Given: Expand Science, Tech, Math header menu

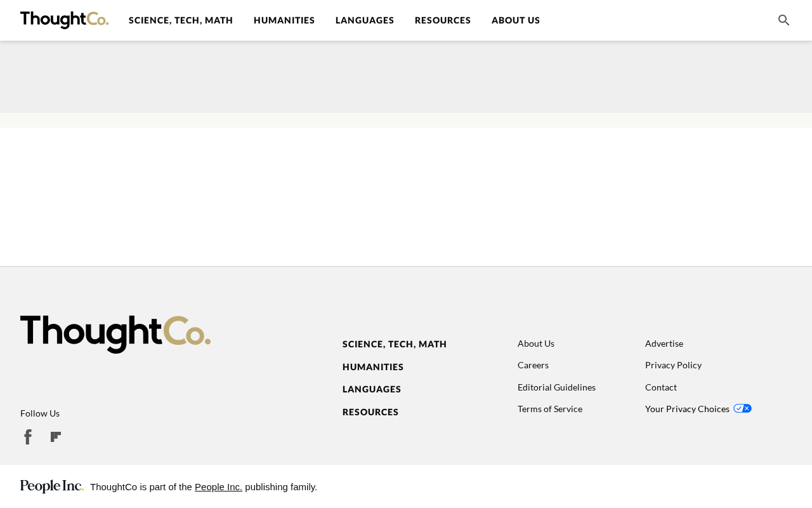Looking at the screenshot, I should point(181,20).
